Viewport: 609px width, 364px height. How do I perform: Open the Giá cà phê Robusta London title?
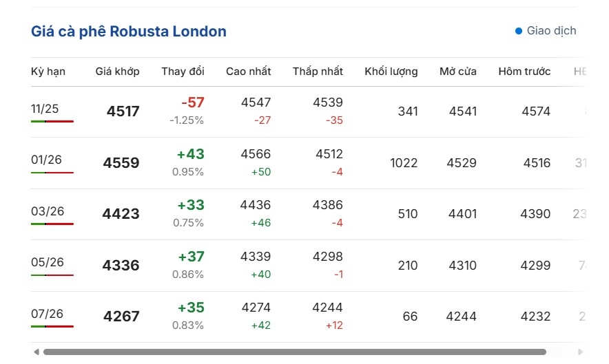pos(129,32)
